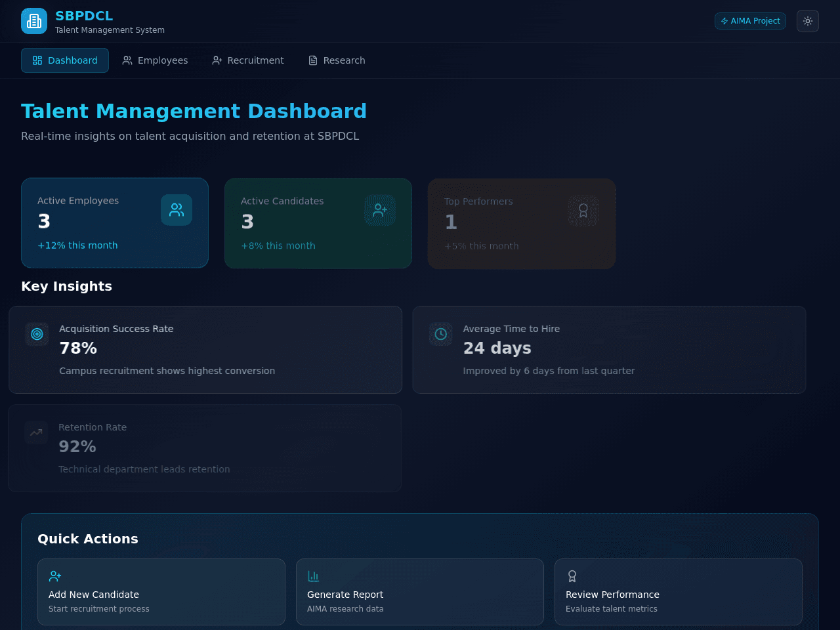Click the Average Time to Hire clock icon
840x630 pixels.
pos(441,334)
